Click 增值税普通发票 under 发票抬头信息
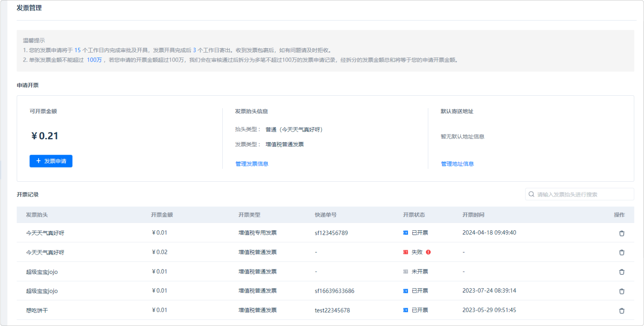This screenshot has height=326, width=644. [x=285, y=144]
